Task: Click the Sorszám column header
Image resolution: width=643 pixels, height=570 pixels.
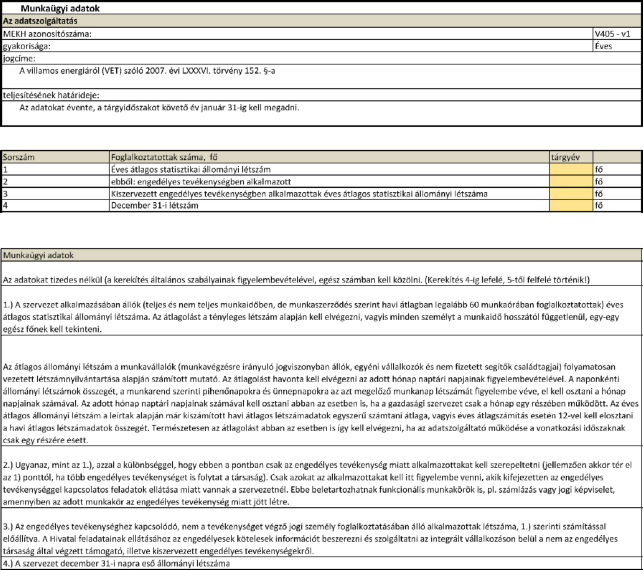Action: (x=21, y=158)
